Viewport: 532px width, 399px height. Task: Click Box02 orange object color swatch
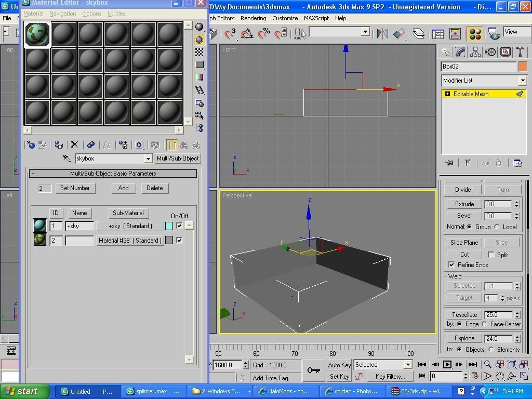click(523, 66)
